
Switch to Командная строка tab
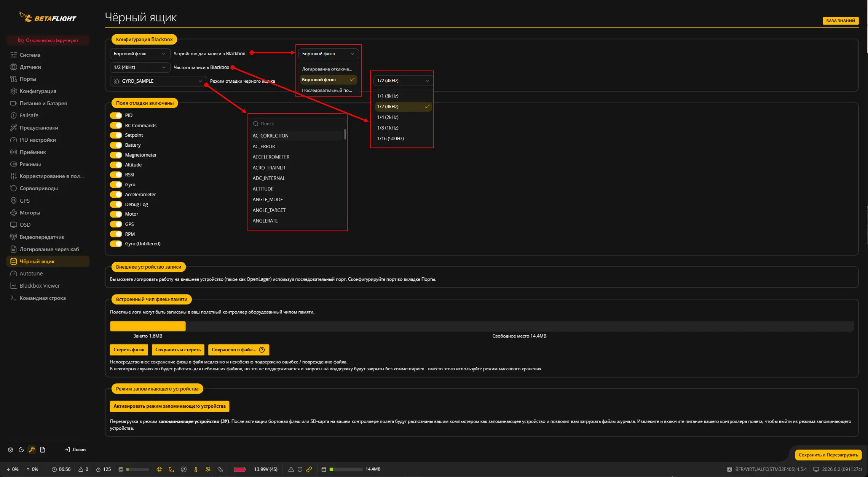pos(43,298)
